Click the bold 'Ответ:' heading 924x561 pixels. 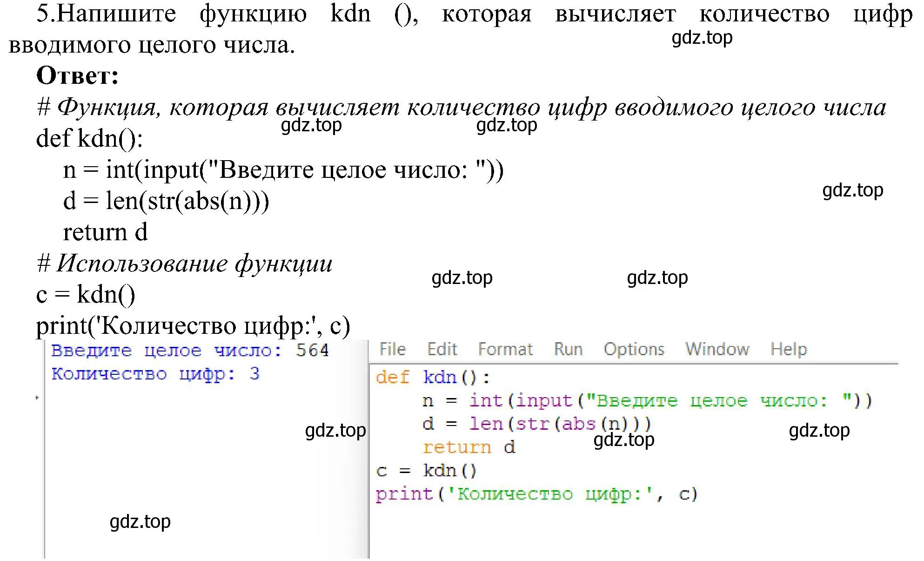(x=78, y=75)
